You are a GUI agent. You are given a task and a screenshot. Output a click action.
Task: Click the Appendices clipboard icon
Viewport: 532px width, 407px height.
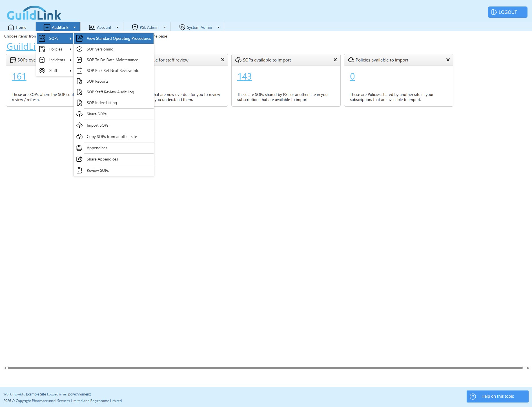coord(79,148)
